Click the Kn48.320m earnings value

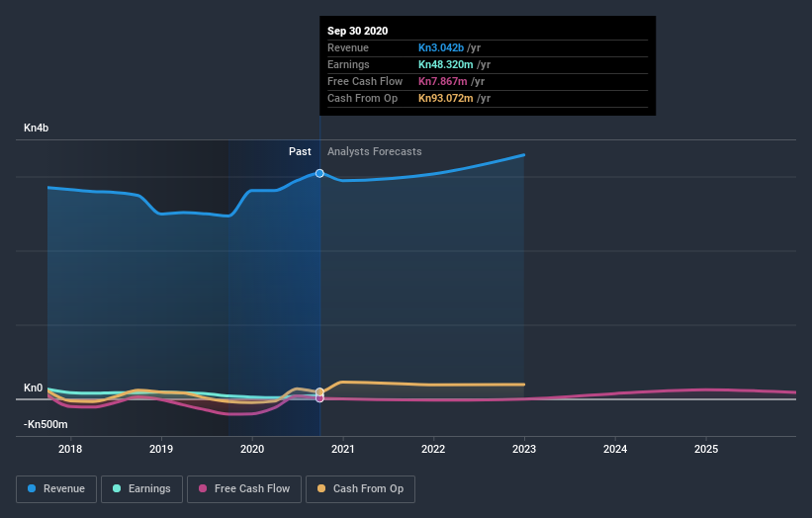coord(445,64)
